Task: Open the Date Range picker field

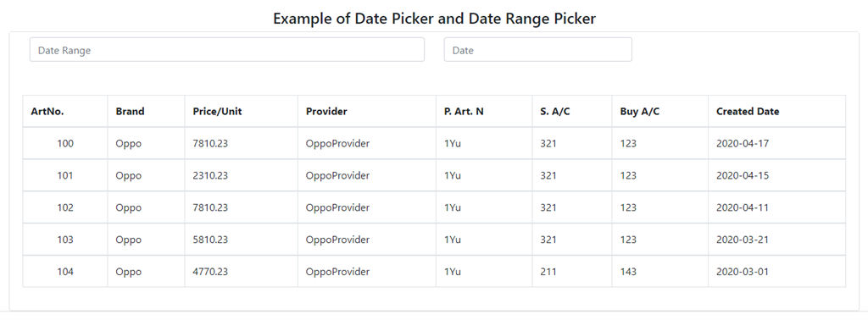Action: [x=227, y=50]
